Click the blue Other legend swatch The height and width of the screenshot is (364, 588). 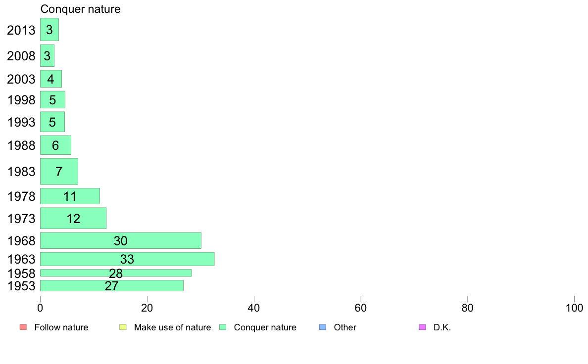[x=323, y=327]
